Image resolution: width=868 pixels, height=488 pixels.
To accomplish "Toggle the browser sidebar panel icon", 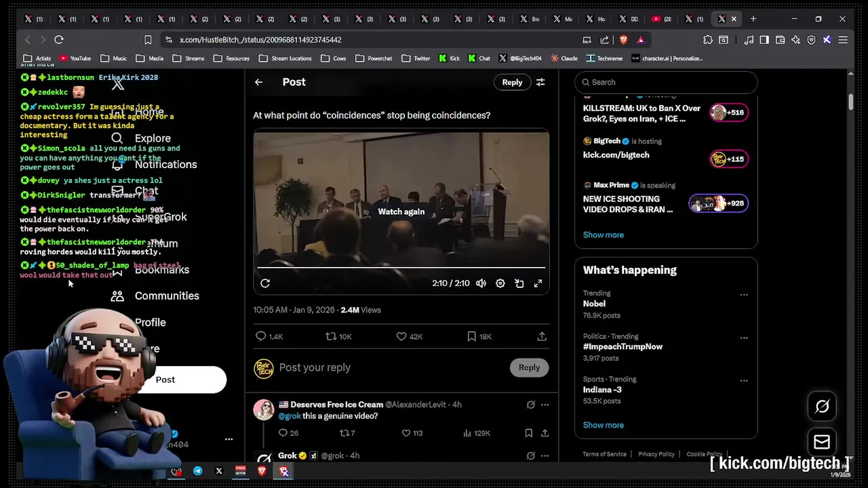I will tap(764, 40).
